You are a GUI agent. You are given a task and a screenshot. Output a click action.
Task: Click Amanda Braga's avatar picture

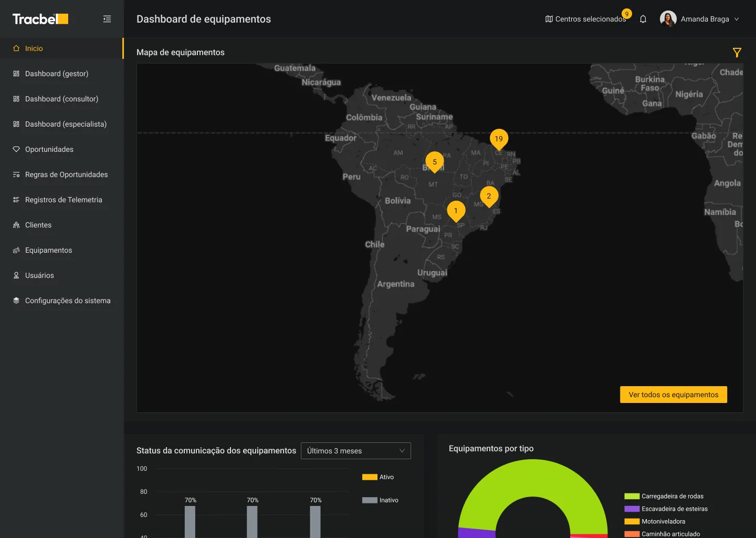tap(668, 19)
